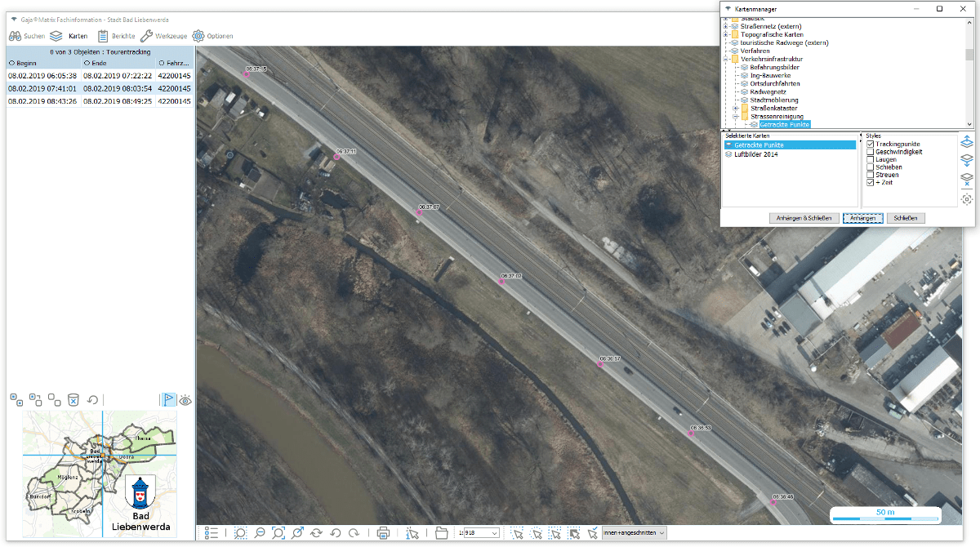The image size is (980, 547).
Task: Click the trash bin delete selection icon
Action: pyautogui.click(x=73, y=400)
